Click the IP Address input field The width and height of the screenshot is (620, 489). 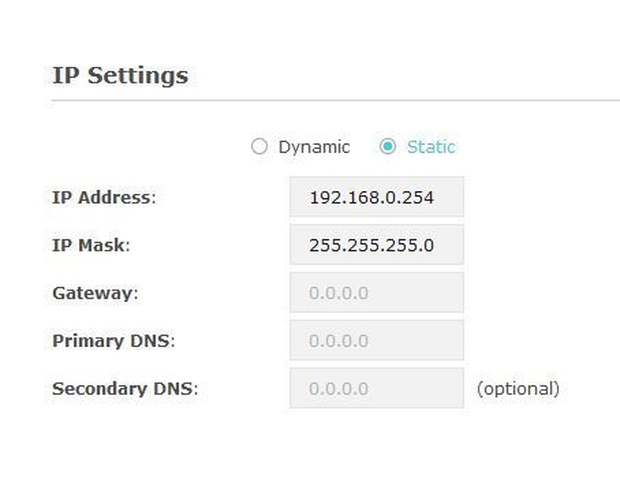(376, 197)
